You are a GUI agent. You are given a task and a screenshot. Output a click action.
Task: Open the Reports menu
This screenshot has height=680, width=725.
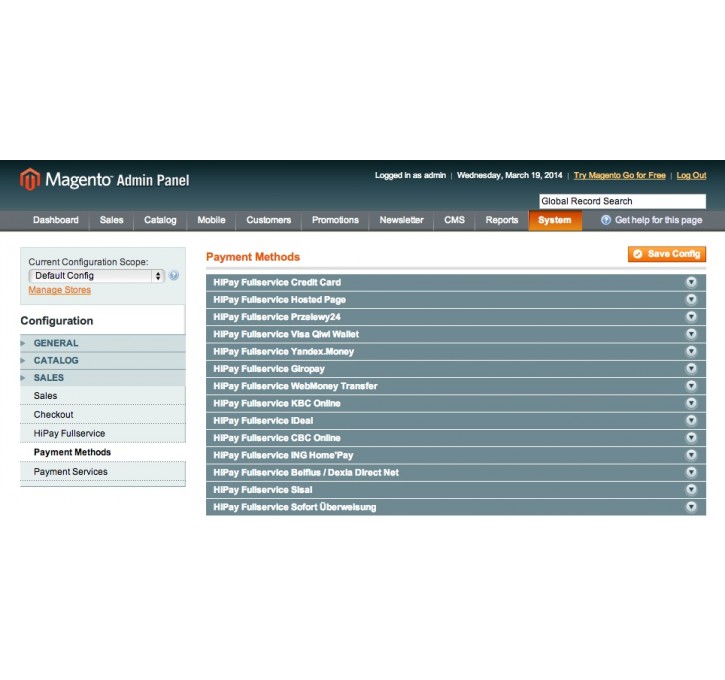click(x=502, y=220)
